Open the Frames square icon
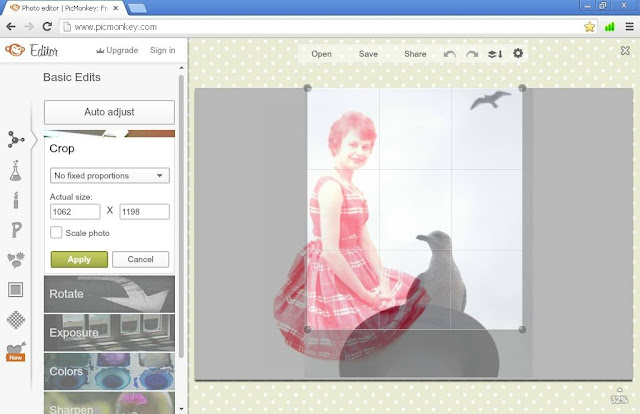The image size is (640, 414). [16, 290]
